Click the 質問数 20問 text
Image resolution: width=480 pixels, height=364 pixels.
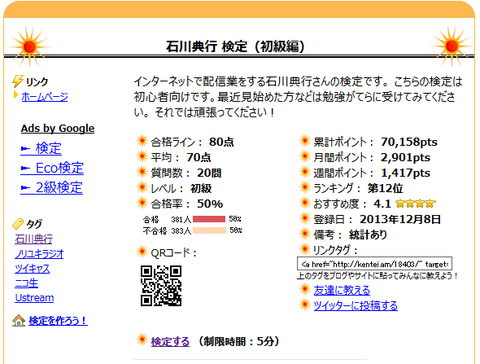(x=186, y=173)
